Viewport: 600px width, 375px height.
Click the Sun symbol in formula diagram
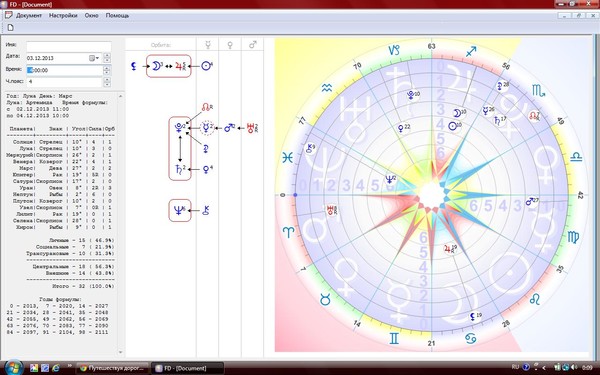207,66
